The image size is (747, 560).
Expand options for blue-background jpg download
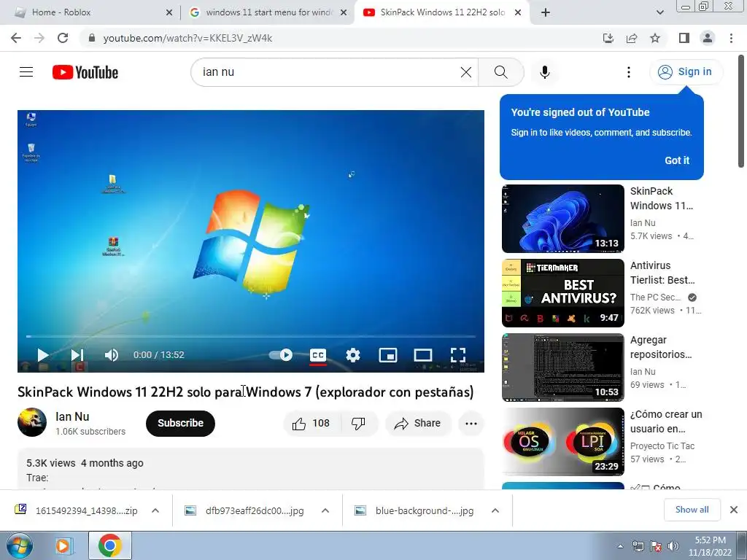tap(495, 510)
